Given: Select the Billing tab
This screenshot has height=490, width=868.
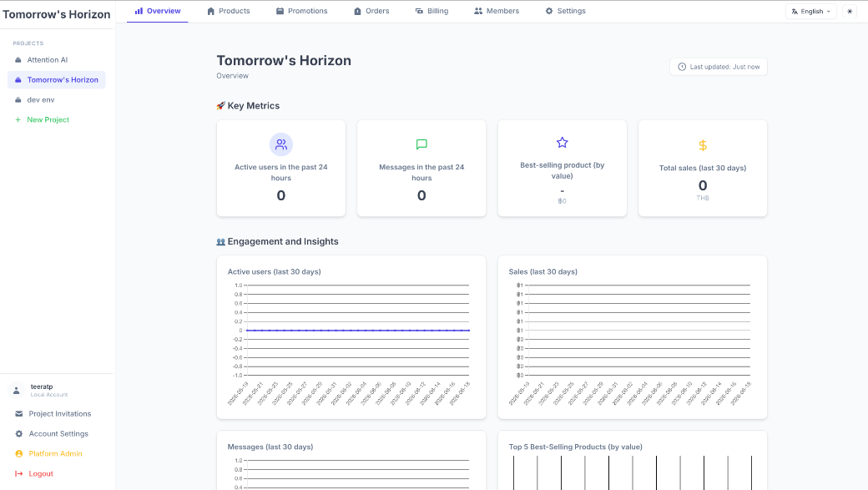Looking at the screenshot, I should pos(431,11).
